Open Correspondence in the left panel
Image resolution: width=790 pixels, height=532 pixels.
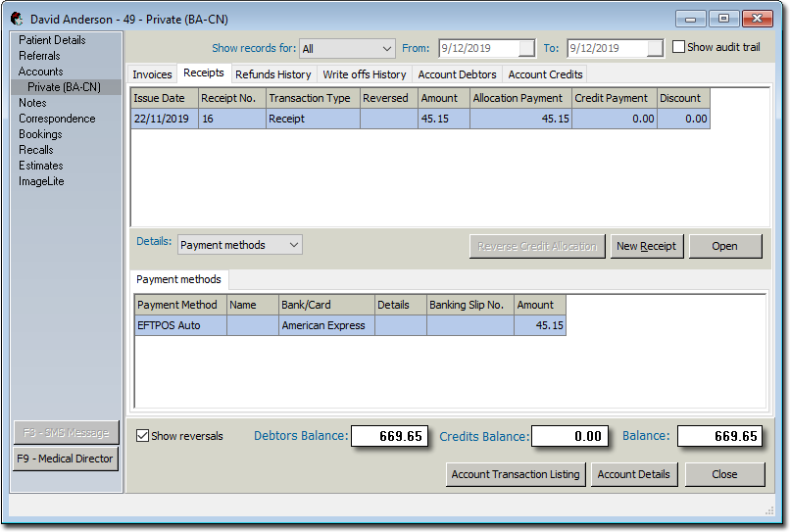(x=57, y=119)
